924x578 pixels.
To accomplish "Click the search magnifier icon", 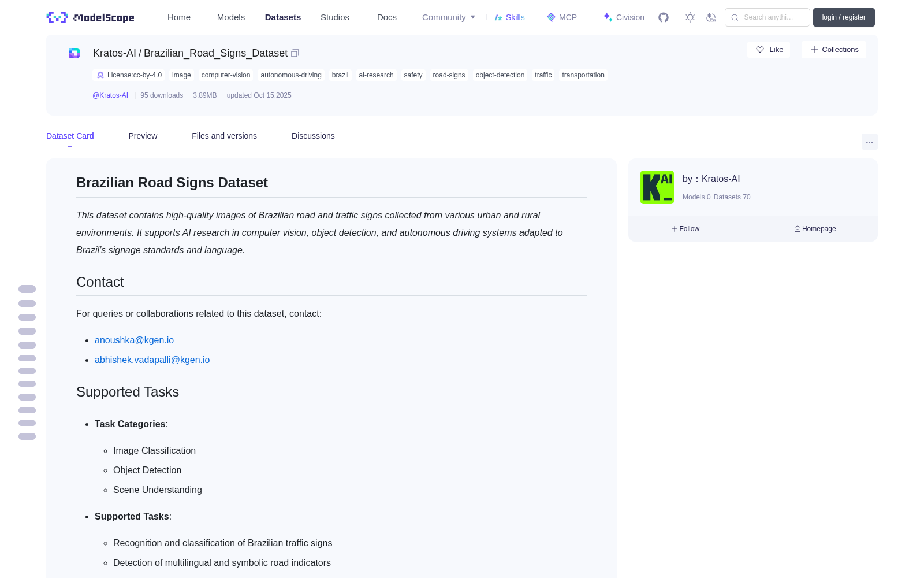I will (735, 17).
